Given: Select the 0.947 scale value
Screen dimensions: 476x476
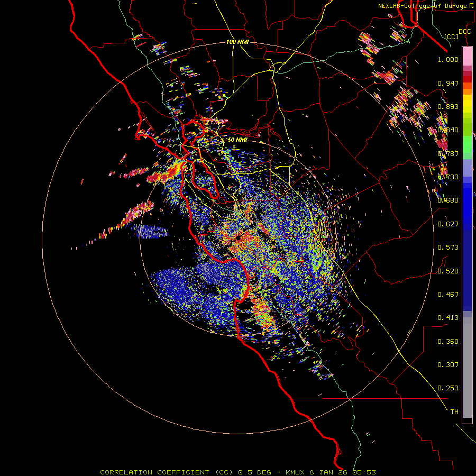Looking at the screenshot, I should pyautogui.click(x=448, y=83).
